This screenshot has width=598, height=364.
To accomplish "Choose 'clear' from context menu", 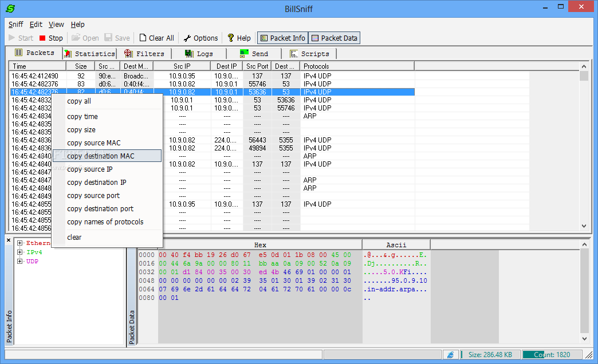I will pos(107,237).
